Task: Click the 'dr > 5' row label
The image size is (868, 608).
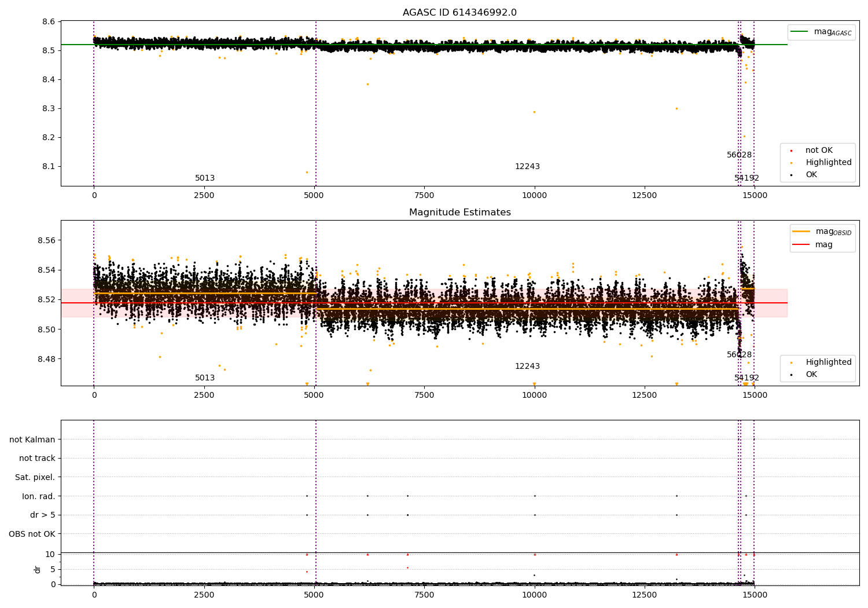Action: click(43, 515)
